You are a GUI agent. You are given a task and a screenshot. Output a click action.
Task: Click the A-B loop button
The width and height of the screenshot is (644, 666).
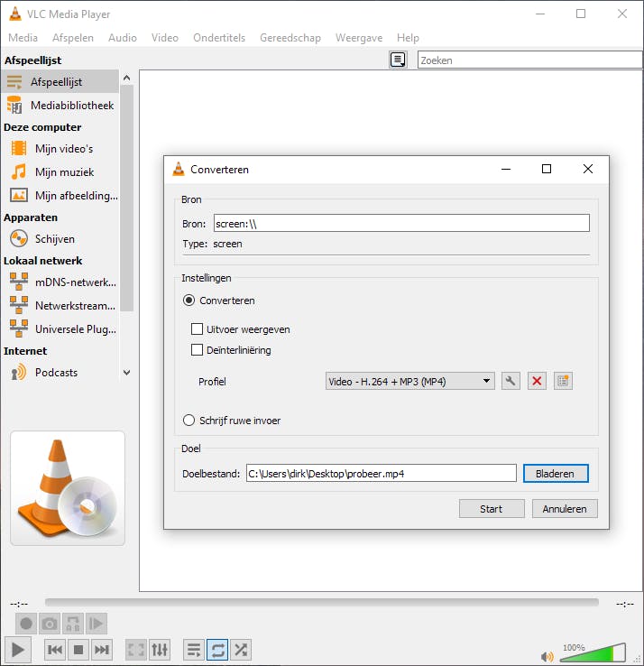tap(73, 624)
